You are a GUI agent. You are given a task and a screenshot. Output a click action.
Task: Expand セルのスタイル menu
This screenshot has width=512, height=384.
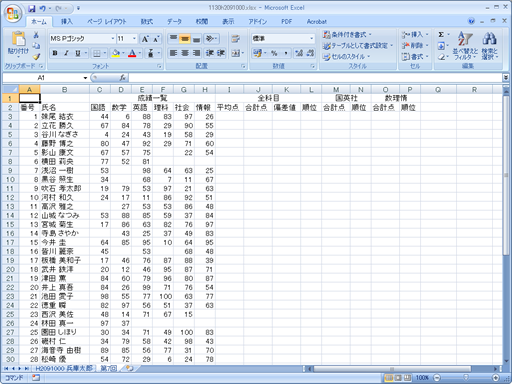[346, 57]
